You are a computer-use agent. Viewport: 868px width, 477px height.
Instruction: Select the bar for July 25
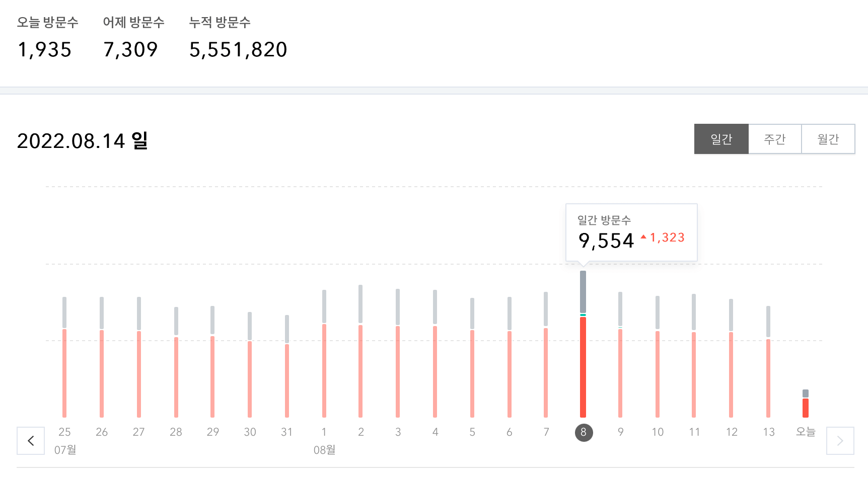click(x=64, y=357)
